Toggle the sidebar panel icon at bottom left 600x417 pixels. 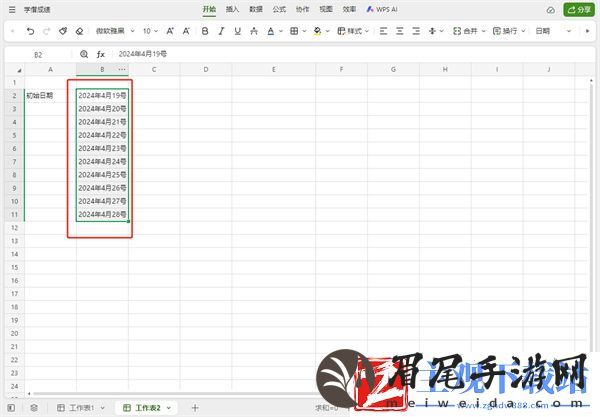click(11, 408)
